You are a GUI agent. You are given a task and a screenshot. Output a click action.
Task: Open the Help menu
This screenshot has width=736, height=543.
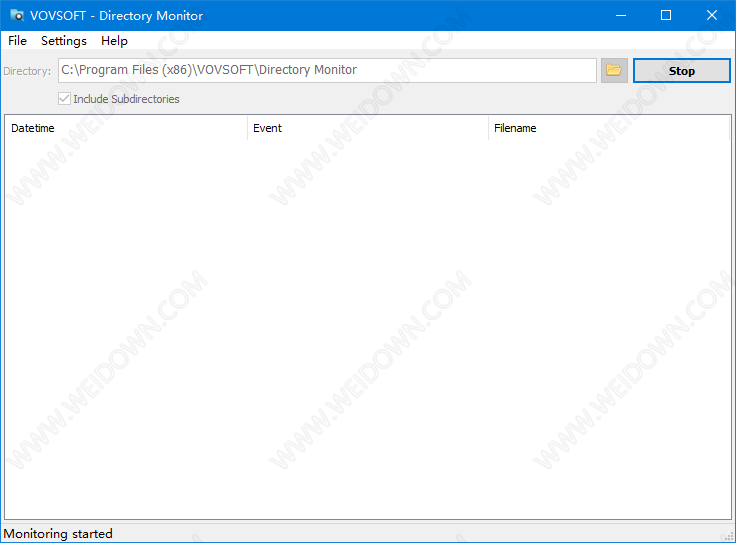[114, 41]
